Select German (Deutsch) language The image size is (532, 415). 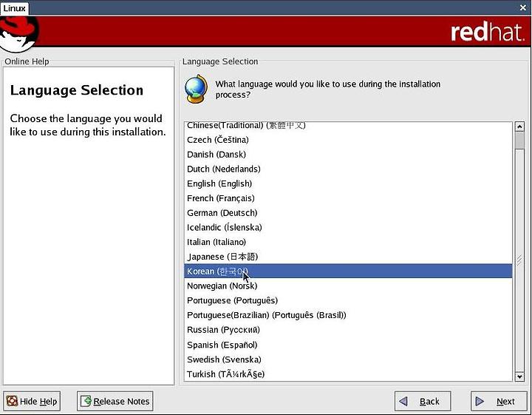pyautogui.click(x=348, y=212)
